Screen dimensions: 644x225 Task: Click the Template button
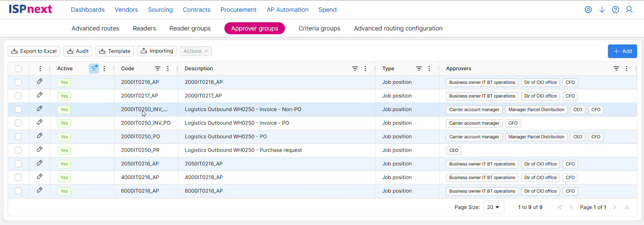pyautogui.click(x=115, y=51)
